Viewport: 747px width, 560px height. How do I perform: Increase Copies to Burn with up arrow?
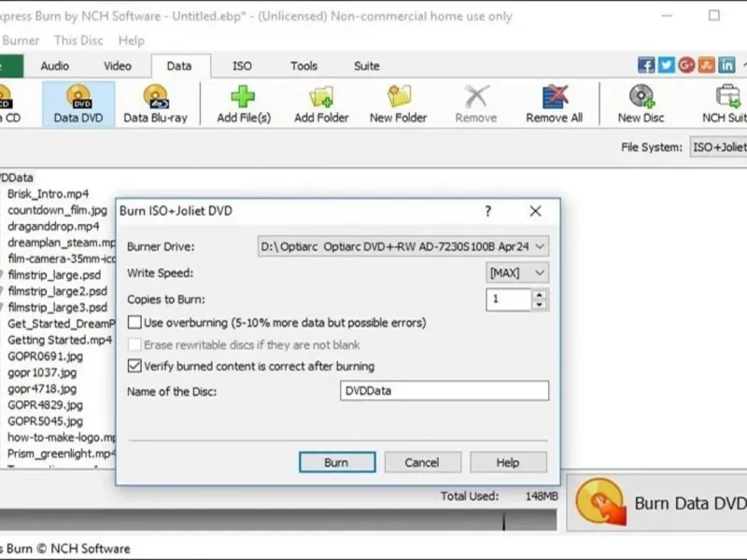click(x=540, y=295)
